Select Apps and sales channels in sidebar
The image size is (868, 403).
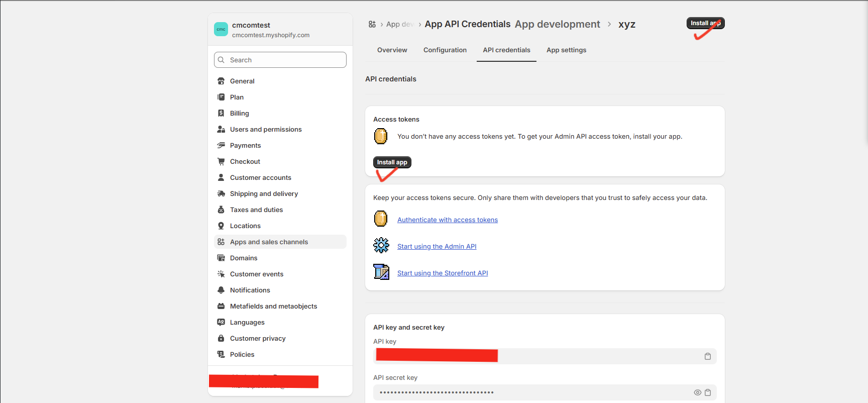click(269, 242)
